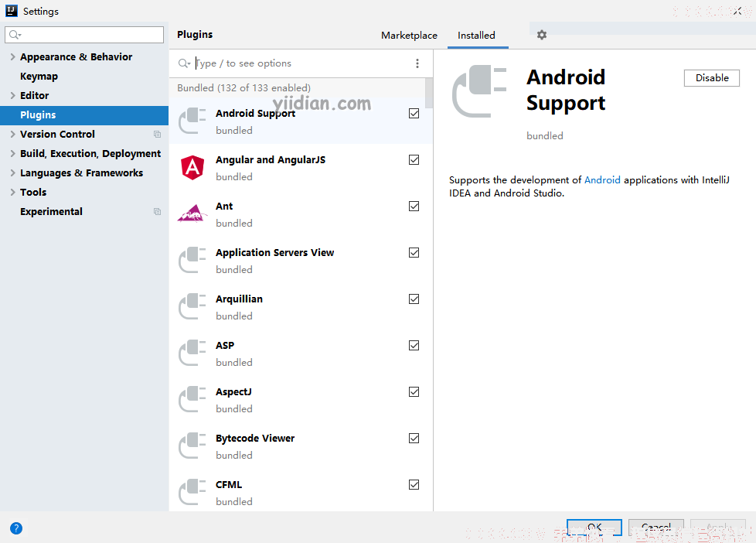This screenshot has width=756, height=543.
Task: Select the AspectJ plugin name
Action: pos(233,392)
